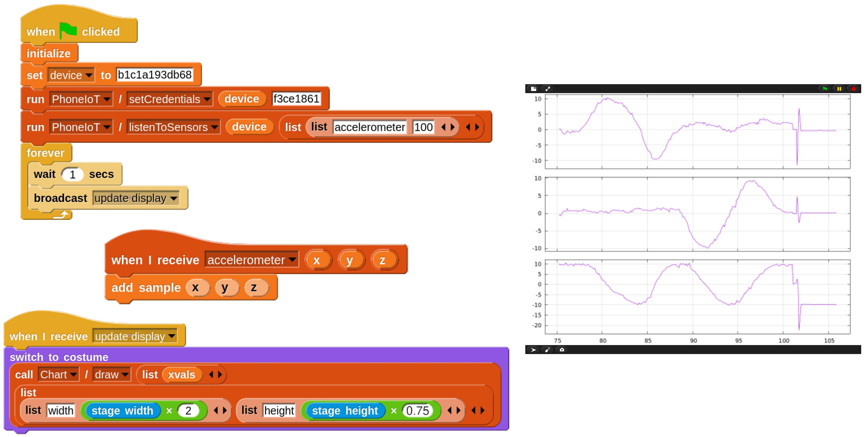Open the Chart service dropdown

[73, 374]
